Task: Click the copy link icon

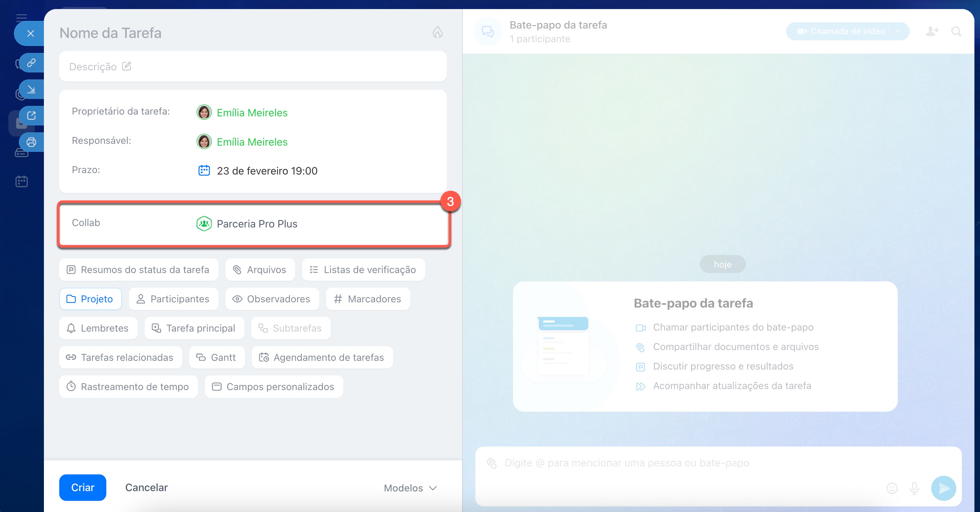Action: click(x=31, y=62)
